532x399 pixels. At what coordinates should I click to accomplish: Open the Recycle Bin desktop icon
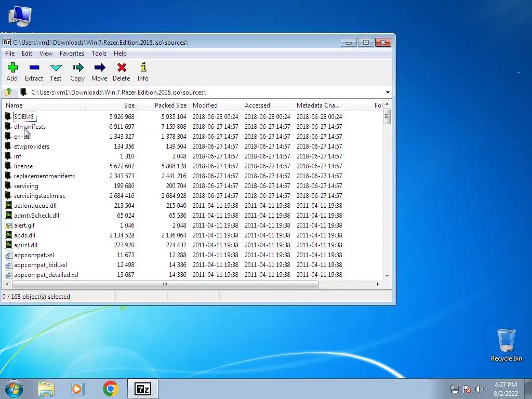(506, 345)
